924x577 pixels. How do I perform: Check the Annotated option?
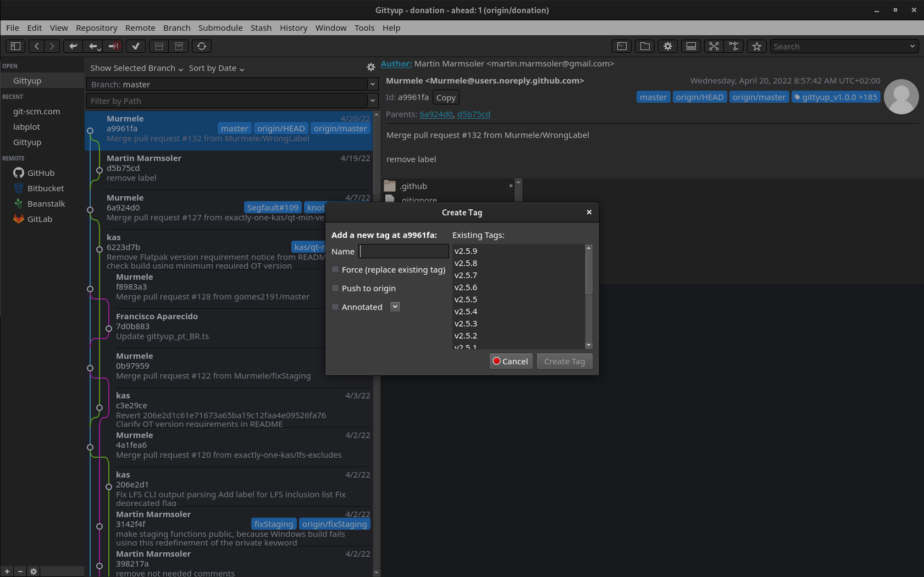(x=335, y=307)
